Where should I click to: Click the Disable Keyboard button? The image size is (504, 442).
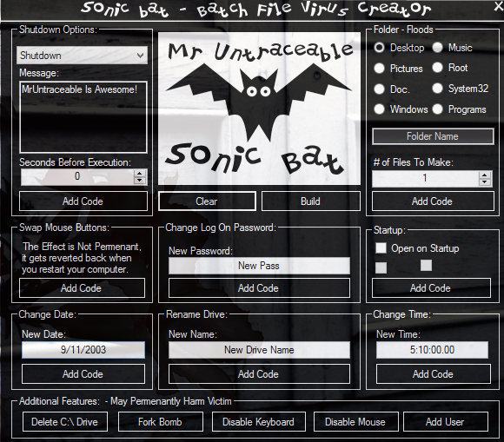259,422
